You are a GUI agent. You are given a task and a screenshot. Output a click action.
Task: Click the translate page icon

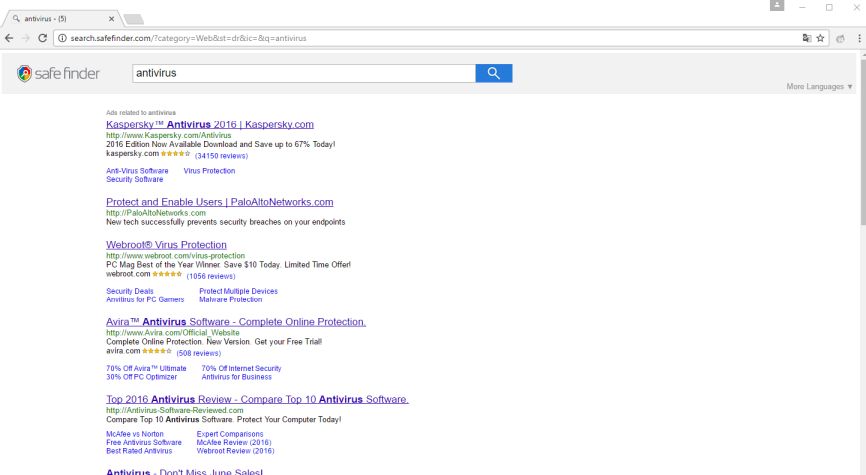click(807, 38)
